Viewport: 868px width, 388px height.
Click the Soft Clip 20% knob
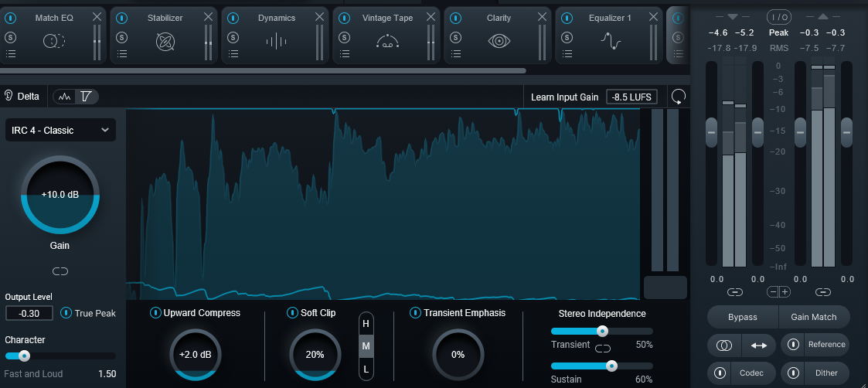(x=315, y=355)
